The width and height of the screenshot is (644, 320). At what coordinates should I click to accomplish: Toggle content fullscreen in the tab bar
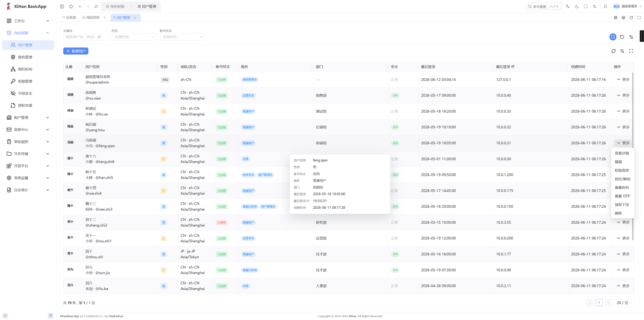pyautogui.click(x=639, y=17)
